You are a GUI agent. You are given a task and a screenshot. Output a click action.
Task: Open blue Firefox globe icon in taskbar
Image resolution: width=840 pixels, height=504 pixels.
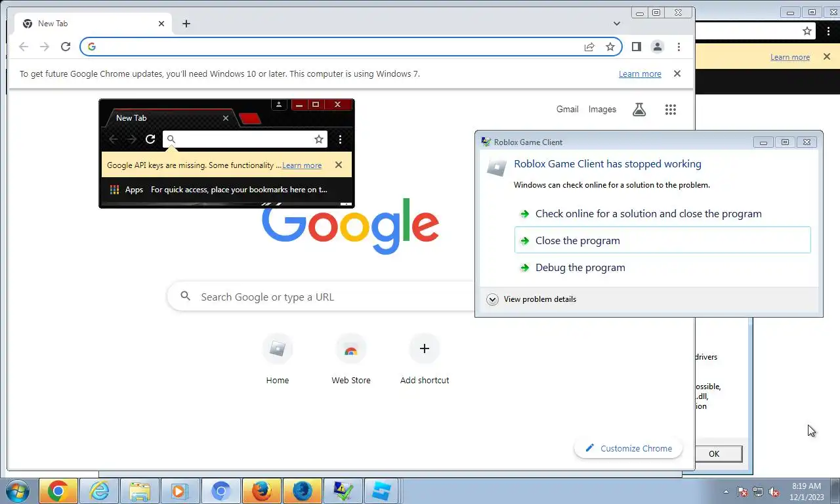tap(302, 491)
